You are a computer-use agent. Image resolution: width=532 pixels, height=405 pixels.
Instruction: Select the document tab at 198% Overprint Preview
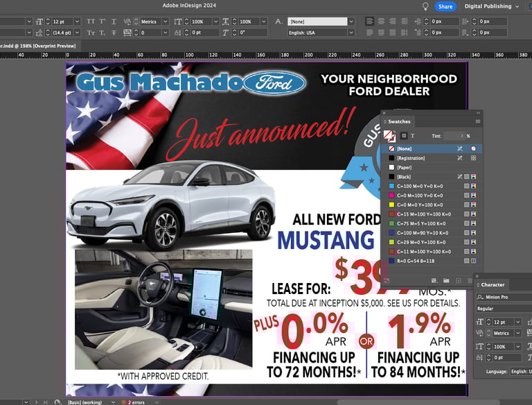[38, 46]
